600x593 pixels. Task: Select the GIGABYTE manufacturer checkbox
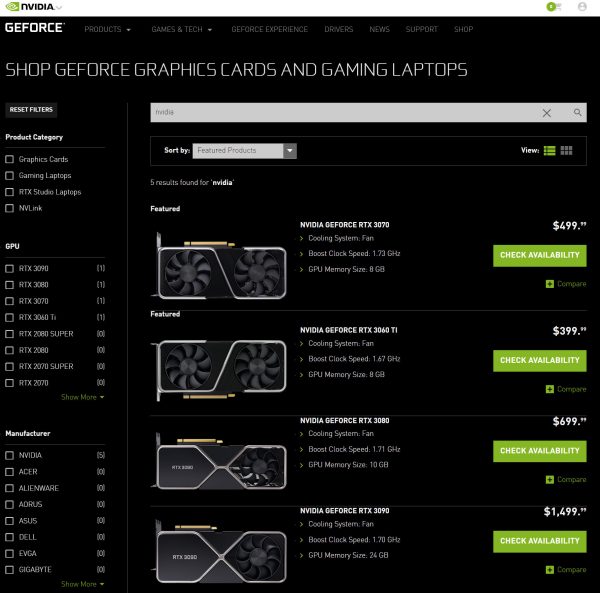[10, 570]
